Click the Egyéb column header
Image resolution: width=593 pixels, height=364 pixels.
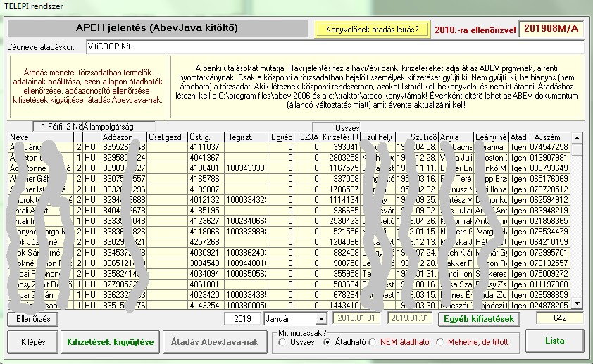coord(281,137)
